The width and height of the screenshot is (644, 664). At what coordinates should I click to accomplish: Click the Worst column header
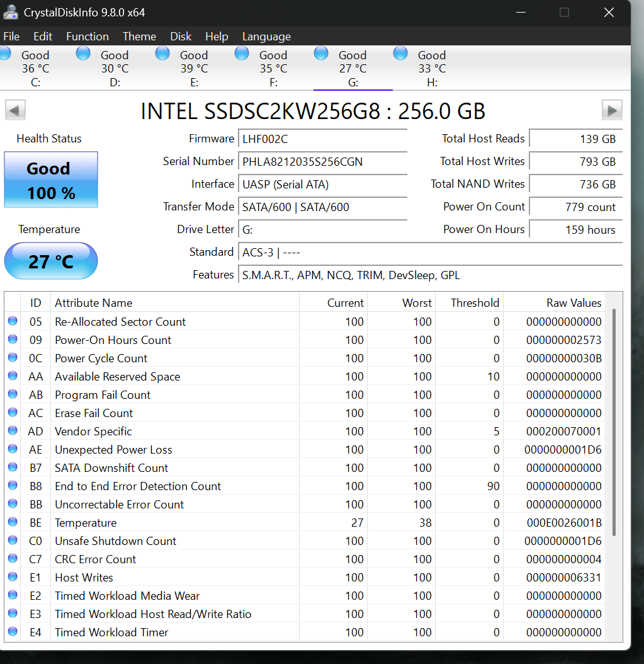(401, 303)
